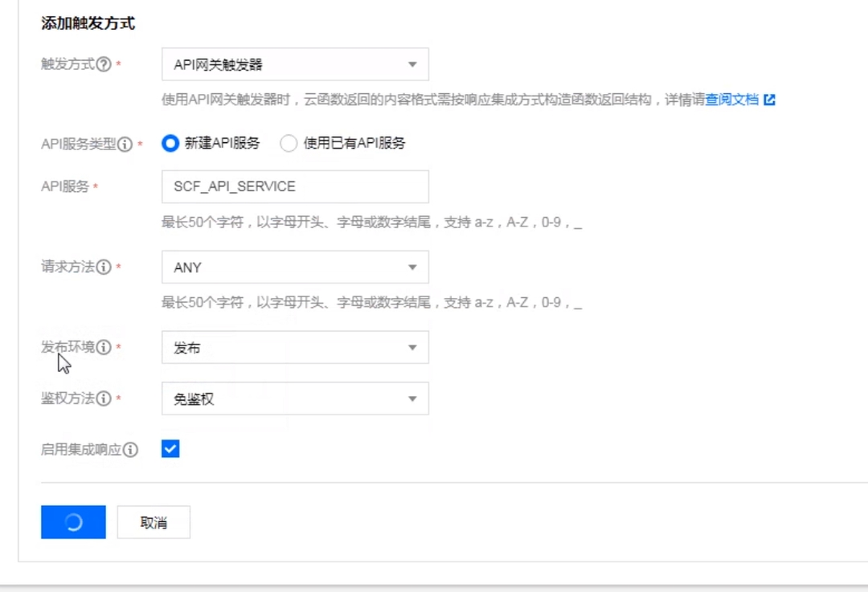Expand the 请求方法 ANY dropdown
The image size is (868, 592).
(x=295, y=267)
